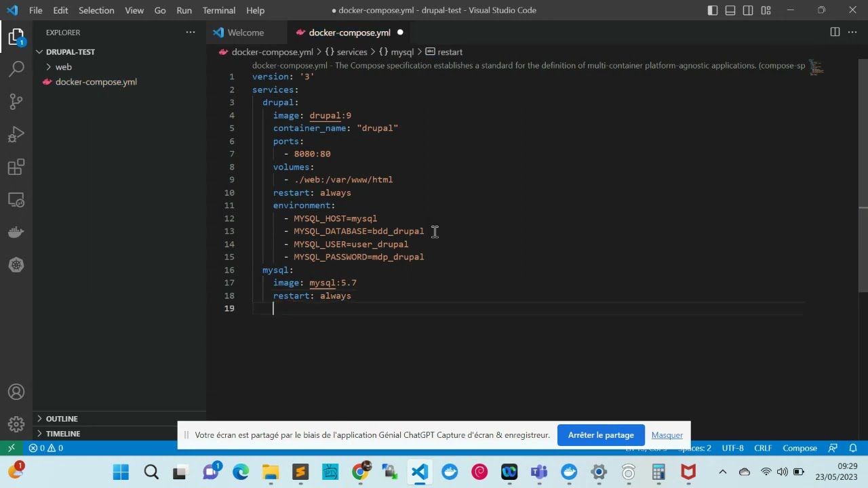Viewport: 868px width, 488px height.
Task: Open the Accounts menu icon
Action: point(16,392)
